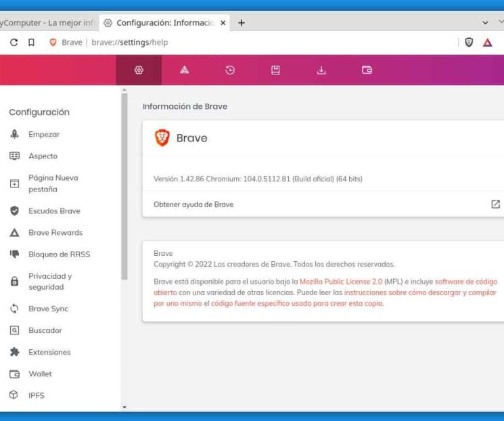Go to Brave Sync settings
This screenshot has height=421, width=504.
click(x=48, y=309)
